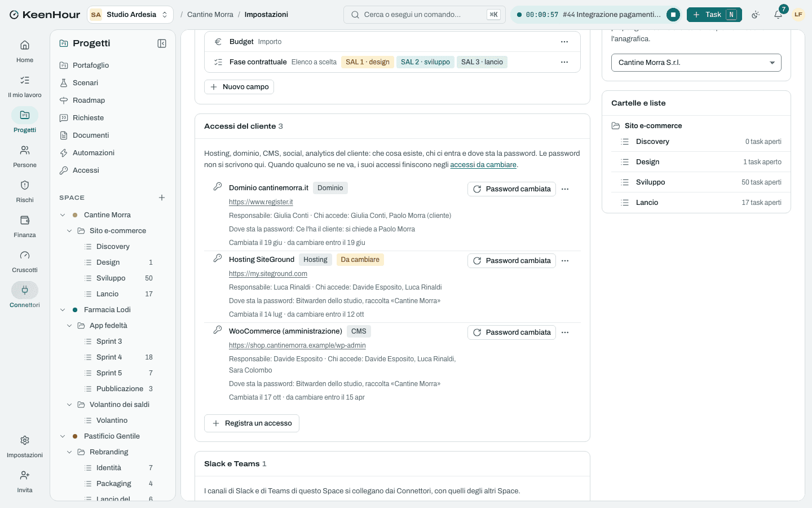812x508 pixels.
Task: Click Registra un accesso button
Action: pyautogui.click(x=251, y=423)
